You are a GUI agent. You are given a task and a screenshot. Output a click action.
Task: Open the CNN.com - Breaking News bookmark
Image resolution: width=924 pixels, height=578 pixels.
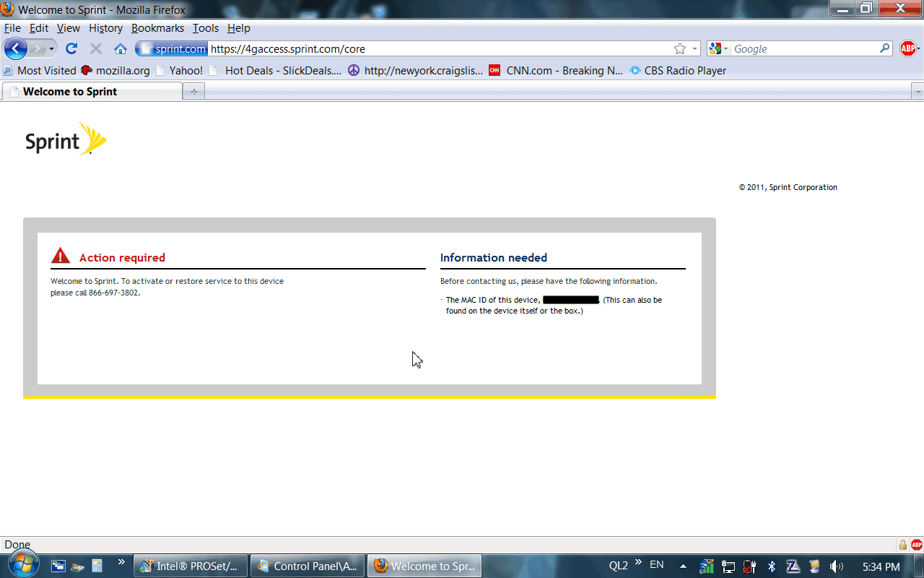tap(556, 70)
